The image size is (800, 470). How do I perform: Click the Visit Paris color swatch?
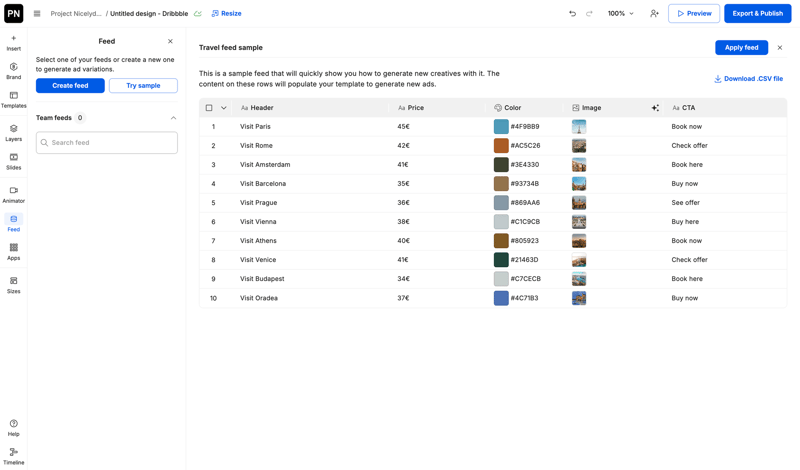pos(501,127)
